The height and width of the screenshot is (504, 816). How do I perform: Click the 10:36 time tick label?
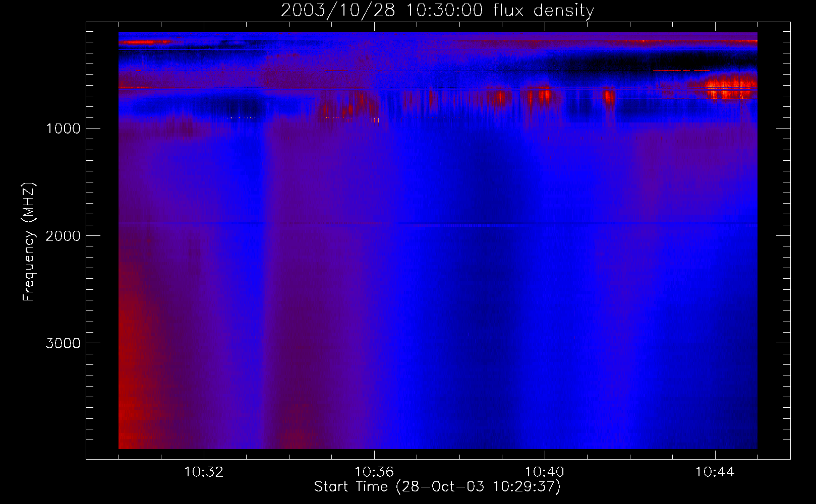click(374, 472)
